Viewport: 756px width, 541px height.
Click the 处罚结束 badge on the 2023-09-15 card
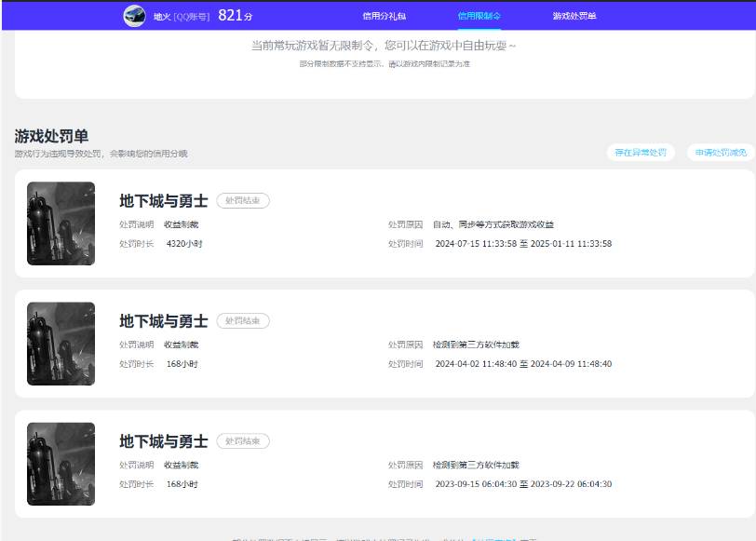tap(243, 441)
